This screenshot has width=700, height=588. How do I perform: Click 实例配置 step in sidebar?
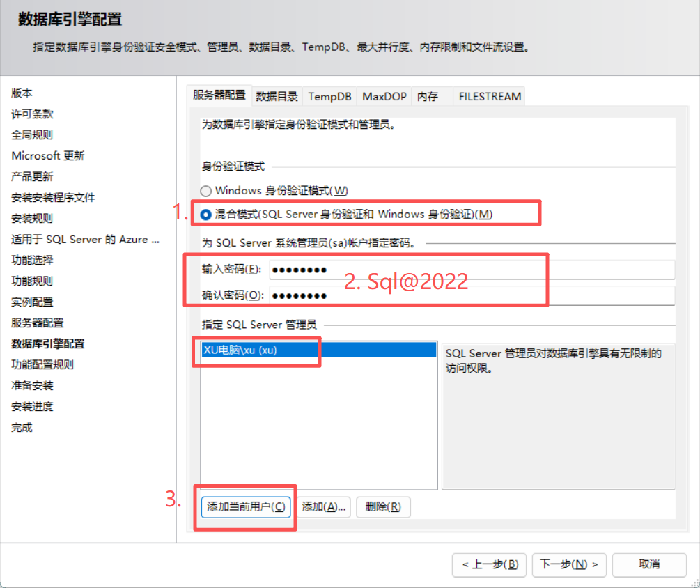pyautogui.click(x=32, y=302)
